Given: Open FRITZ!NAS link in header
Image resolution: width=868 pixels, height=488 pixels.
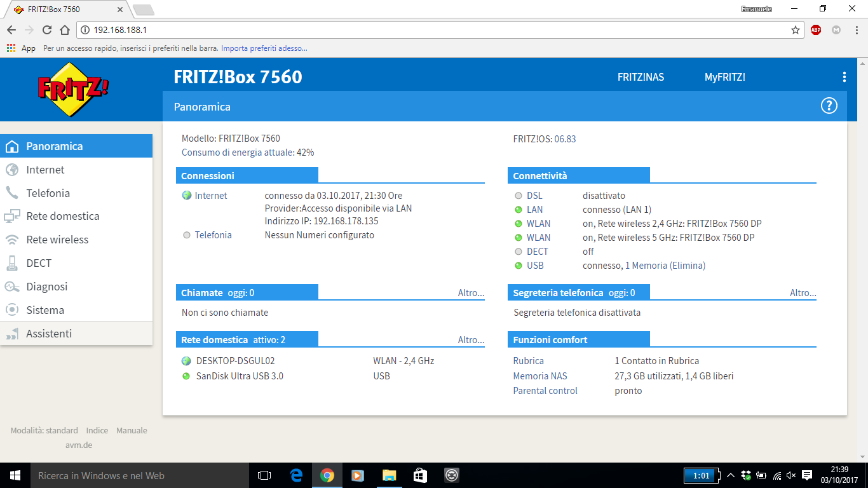Looking at the screenshot, I should 641,77.
